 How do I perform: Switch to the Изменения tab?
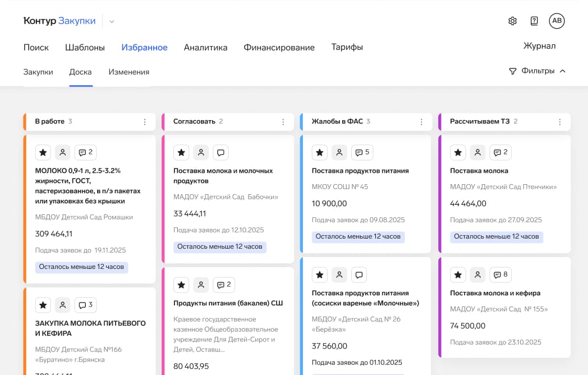pyautogui.click(x=128, y=72)
